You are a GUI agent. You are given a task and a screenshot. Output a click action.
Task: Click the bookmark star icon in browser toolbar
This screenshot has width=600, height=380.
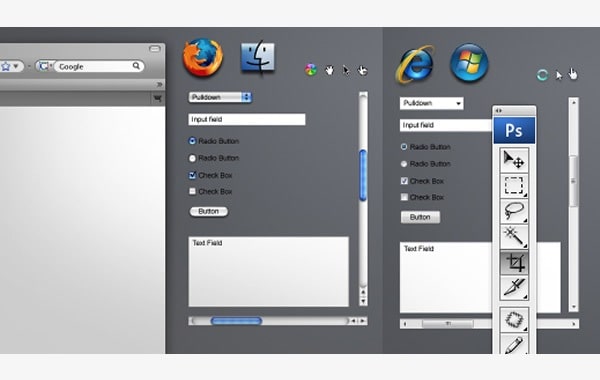(6, 67)
